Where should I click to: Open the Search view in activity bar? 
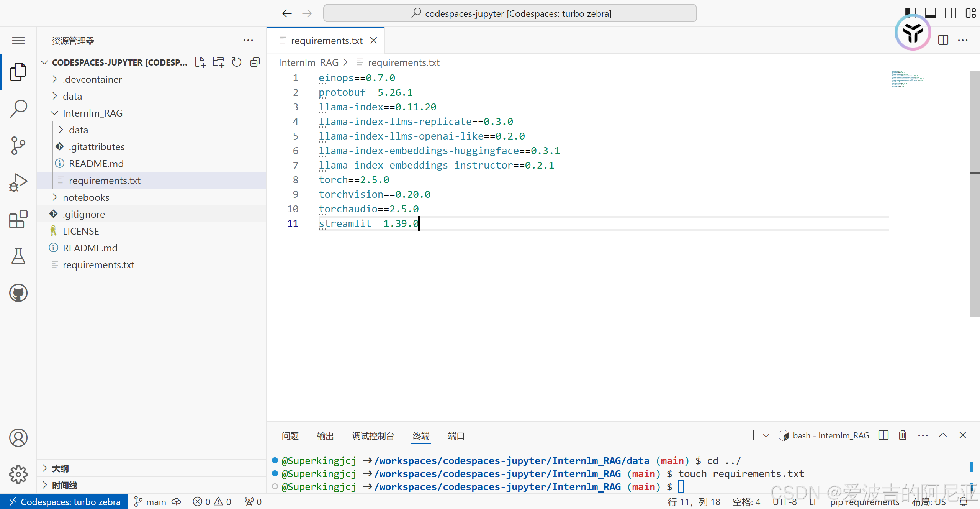(18, 108)
